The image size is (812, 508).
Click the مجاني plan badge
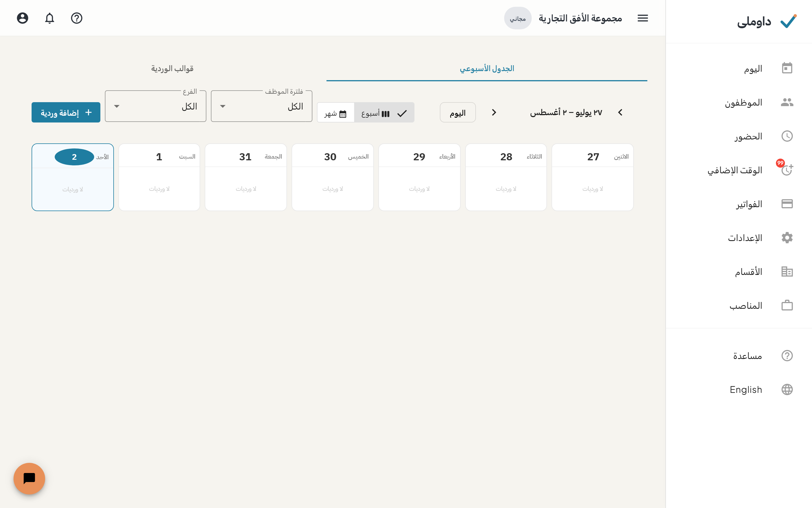tap(517, 18)
